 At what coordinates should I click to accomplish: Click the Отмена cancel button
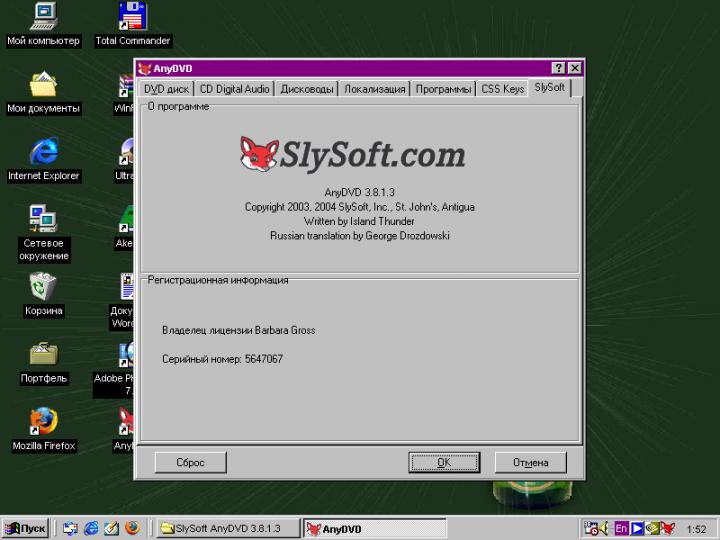(x=530, y=462)
